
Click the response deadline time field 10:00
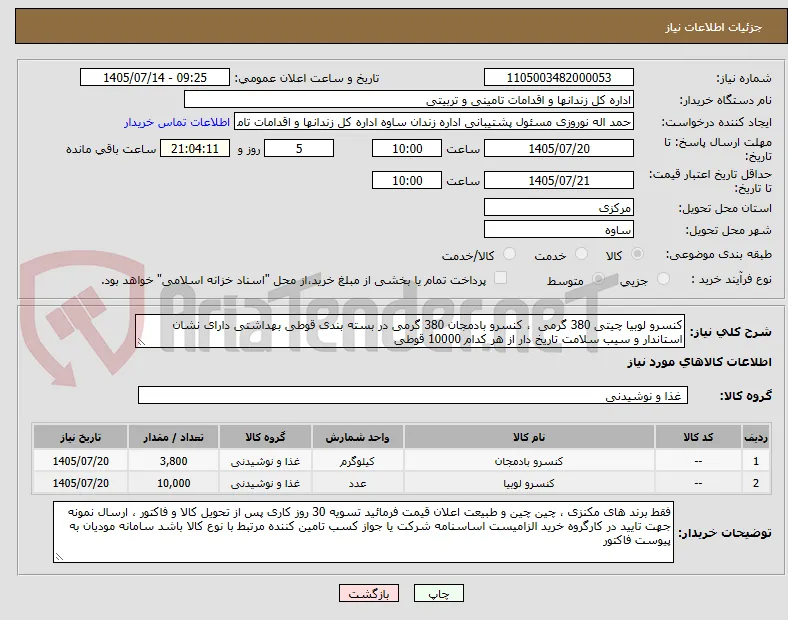407,148
